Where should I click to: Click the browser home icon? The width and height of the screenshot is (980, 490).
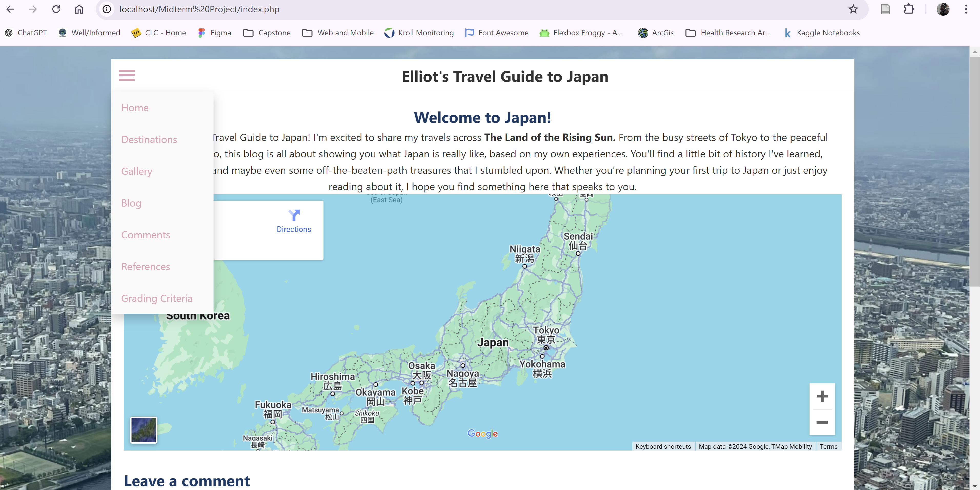pyautogui.click(x=79, y=9)
